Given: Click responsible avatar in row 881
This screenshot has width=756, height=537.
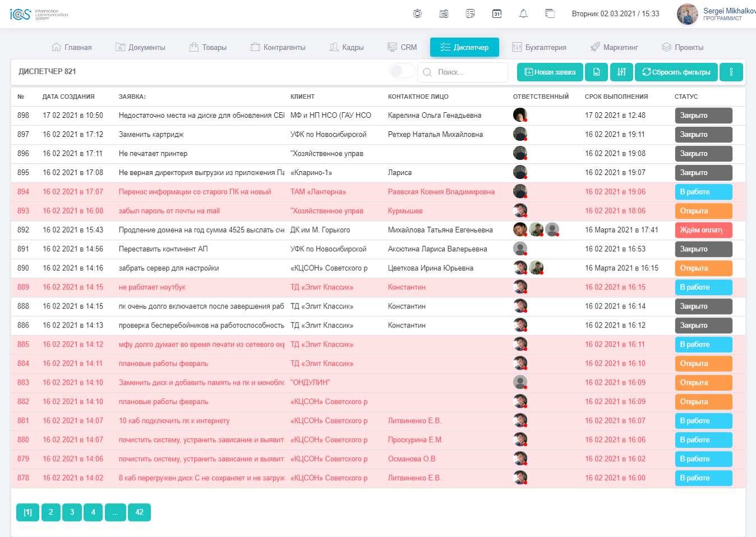Looking at the screenshot, I should tap(520, 420).
